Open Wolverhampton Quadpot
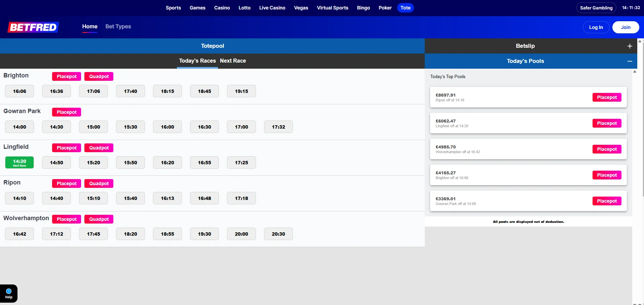 pos(99,219)
